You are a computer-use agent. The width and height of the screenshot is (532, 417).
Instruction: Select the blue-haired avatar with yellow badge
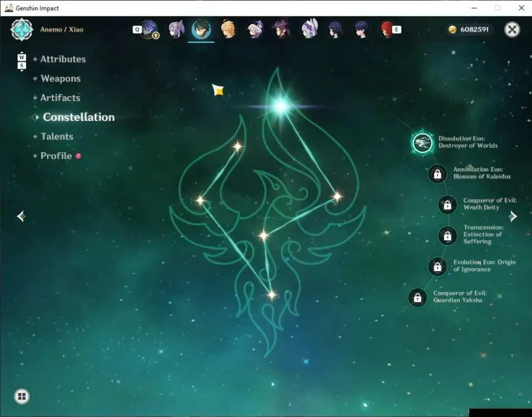click(x=149, y=29)
